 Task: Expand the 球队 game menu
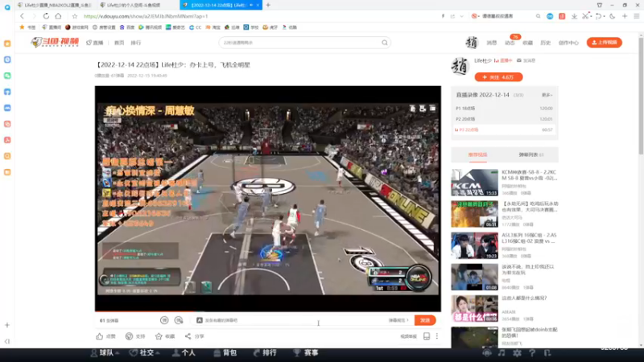(105, 352)
